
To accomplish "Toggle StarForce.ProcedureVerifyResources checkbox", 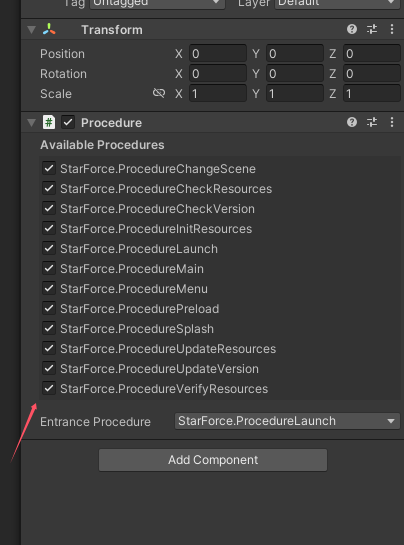I will 49,388.
